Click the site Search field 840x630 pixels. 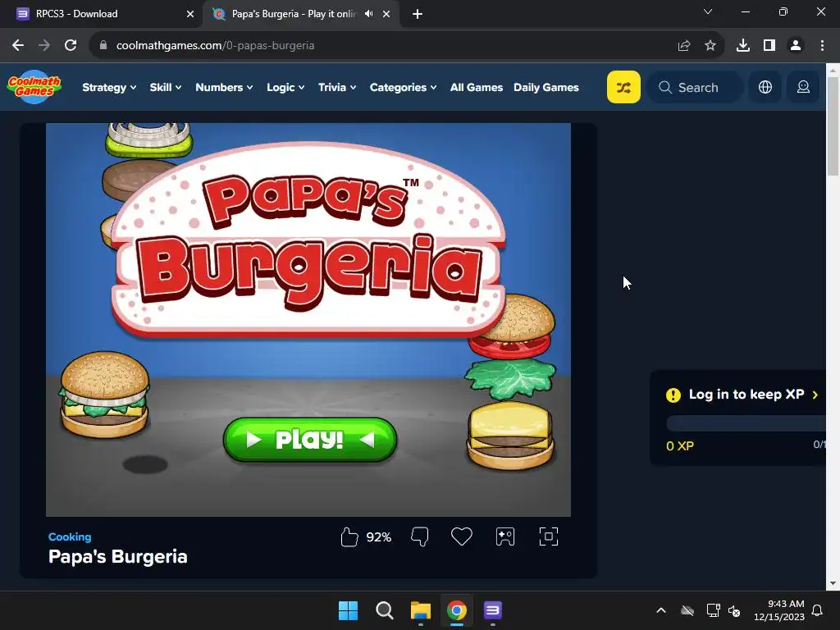(x=695, y=87)
